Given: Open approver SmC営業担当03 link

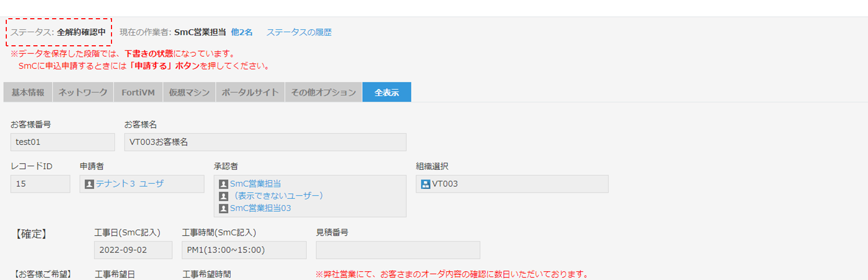Looking at the screenshot, I should tap(261, 208).
